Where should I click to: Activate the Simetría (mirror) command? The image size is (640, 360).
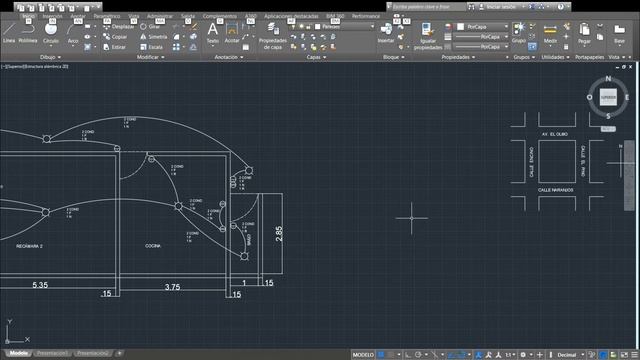tap(153, 37)
